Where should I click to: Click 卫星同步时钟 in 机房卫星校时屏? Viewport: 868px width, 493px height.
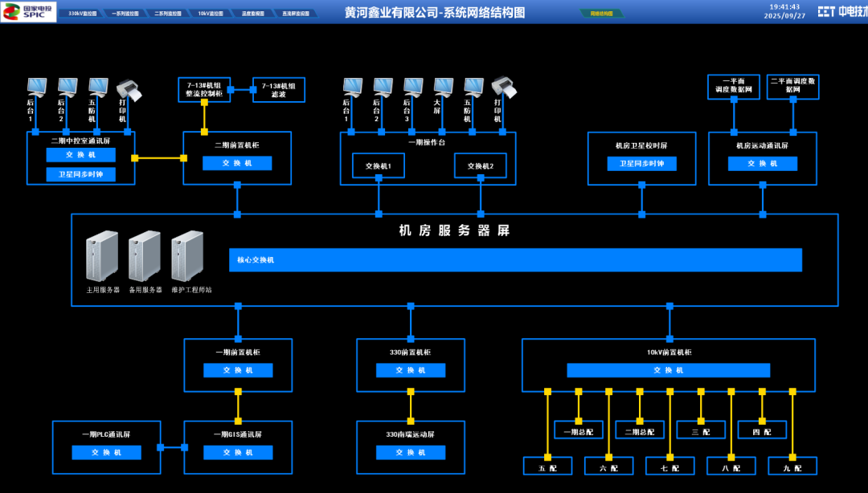641,164
